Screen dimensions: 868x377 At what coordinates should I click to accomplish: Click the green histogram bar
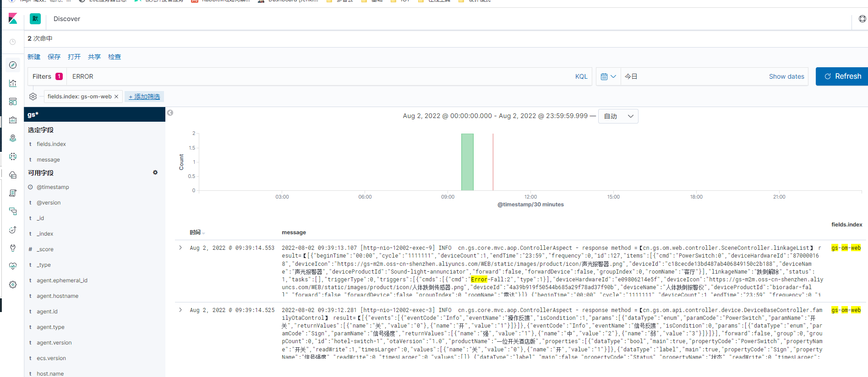tap(467, 162)
